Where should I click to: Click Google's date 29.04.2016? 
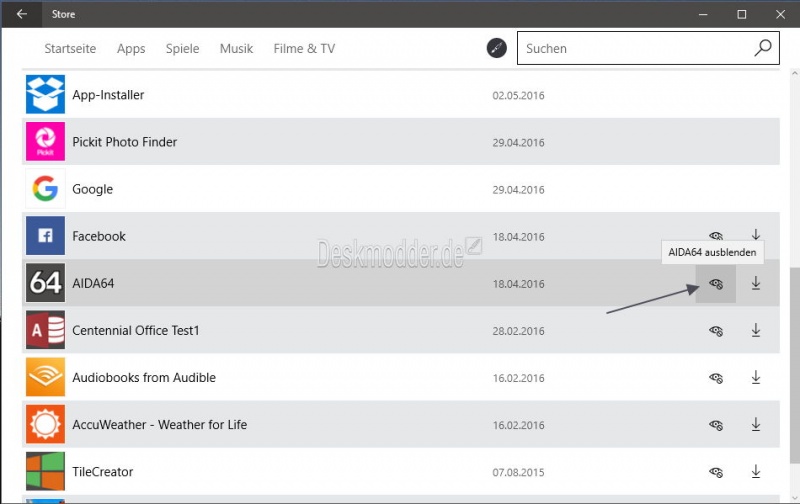[x=518, y=190]
